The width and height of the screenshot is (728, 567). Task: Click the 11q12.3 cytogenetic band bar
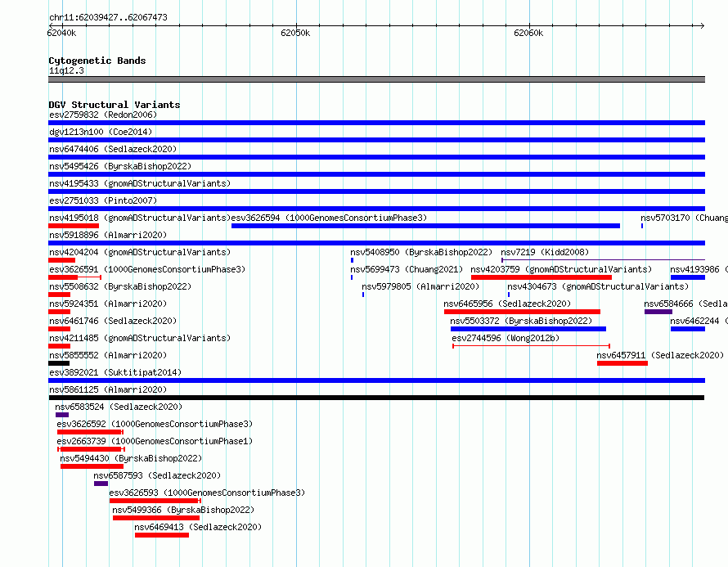tap(376, 79)
